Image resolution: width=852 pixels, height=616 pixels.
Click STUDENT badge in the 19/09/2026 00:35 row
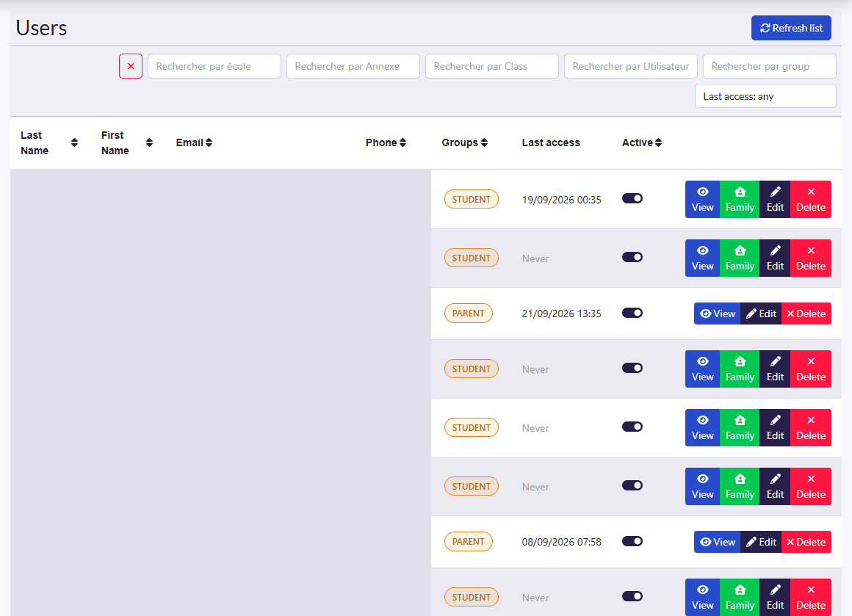(471, 200)
